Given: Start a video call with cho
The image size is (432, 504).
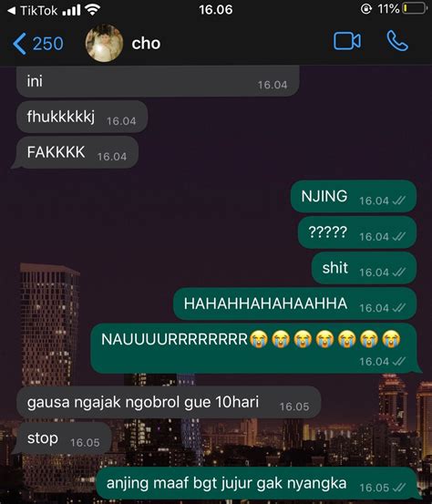Looking at the screenshot, I should click(347, 41).
